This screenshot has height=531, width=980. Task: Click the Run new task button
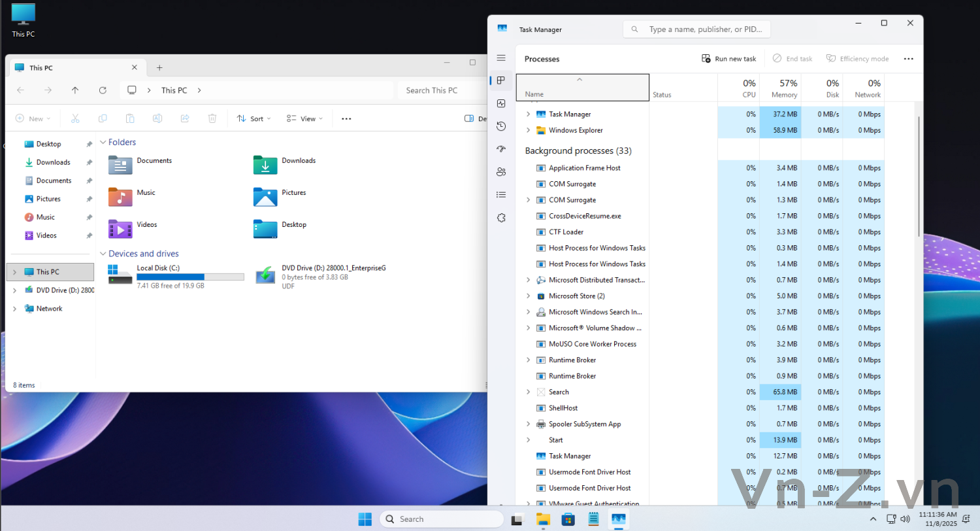click(x=728, y=59)
